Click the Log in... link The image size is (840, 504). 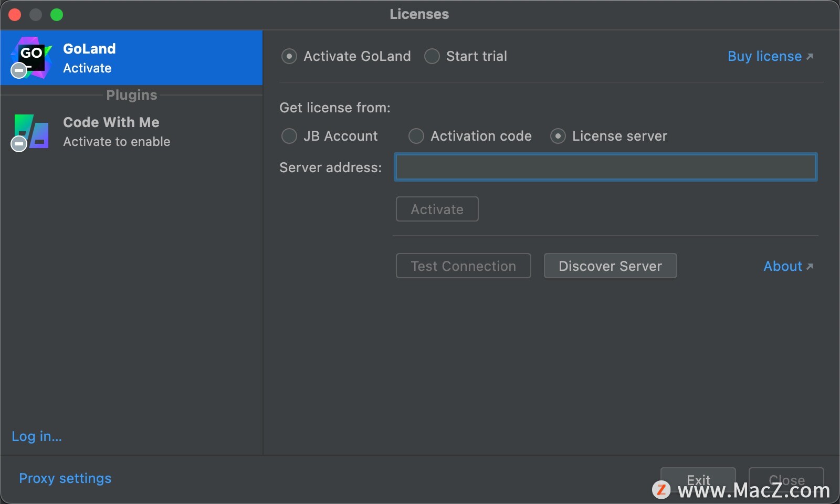pyautogui.click(x=37, y=436)
